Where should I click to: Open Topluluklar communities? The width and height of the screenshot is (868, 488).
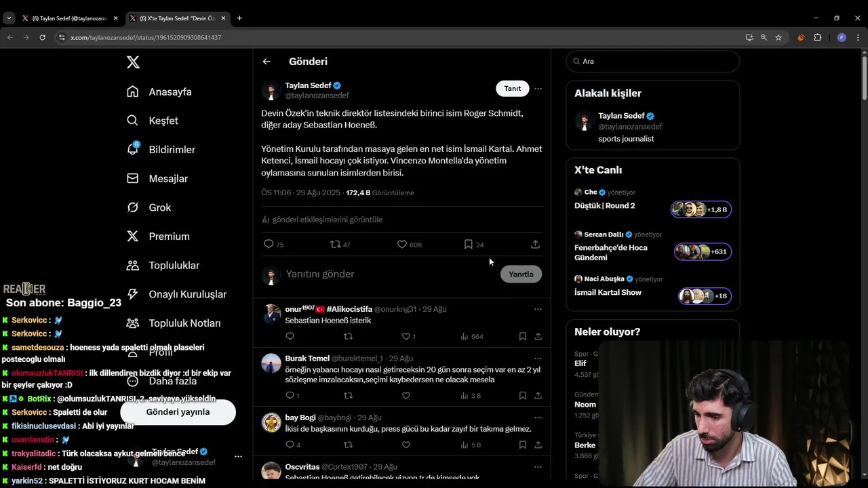[163, 265]
